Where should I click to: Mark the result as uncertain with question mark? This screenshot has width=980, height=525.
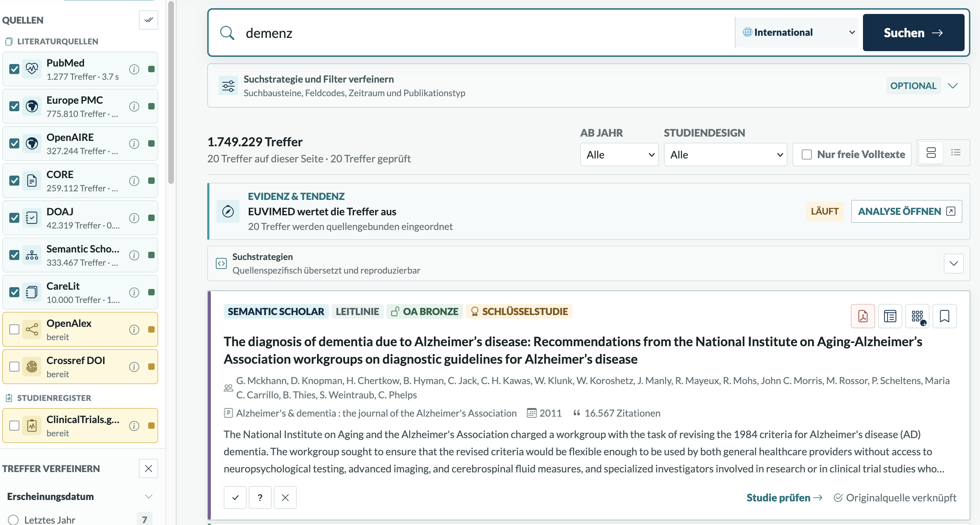[260, 497]
